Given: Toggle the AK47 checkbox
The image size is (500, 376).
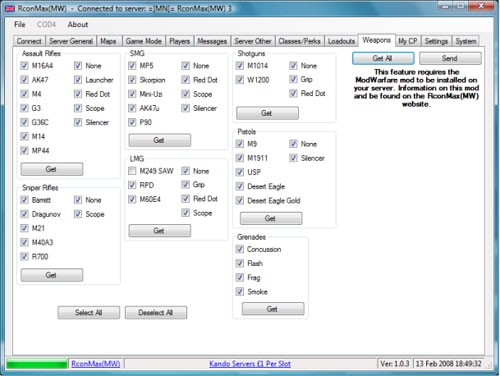Looking at the screenshot, I should (x=24, y=80).
